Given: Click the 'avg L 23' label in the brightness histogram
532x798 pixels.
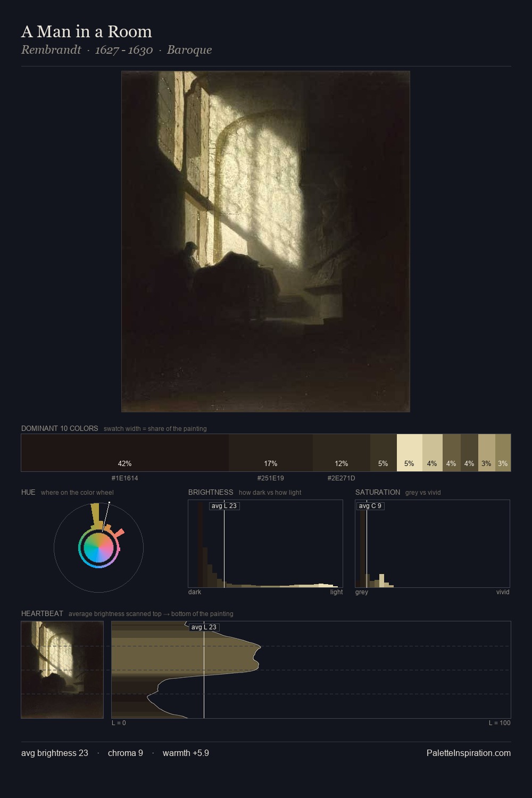Looking at the screenshot, I should click(x=224, y=506).
